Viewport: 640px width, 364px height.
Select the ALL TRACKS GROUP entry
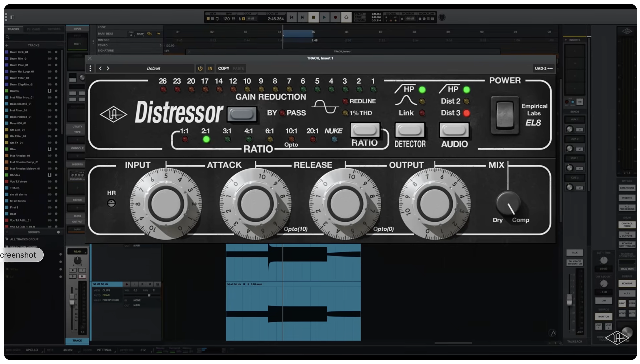point(24,239)
